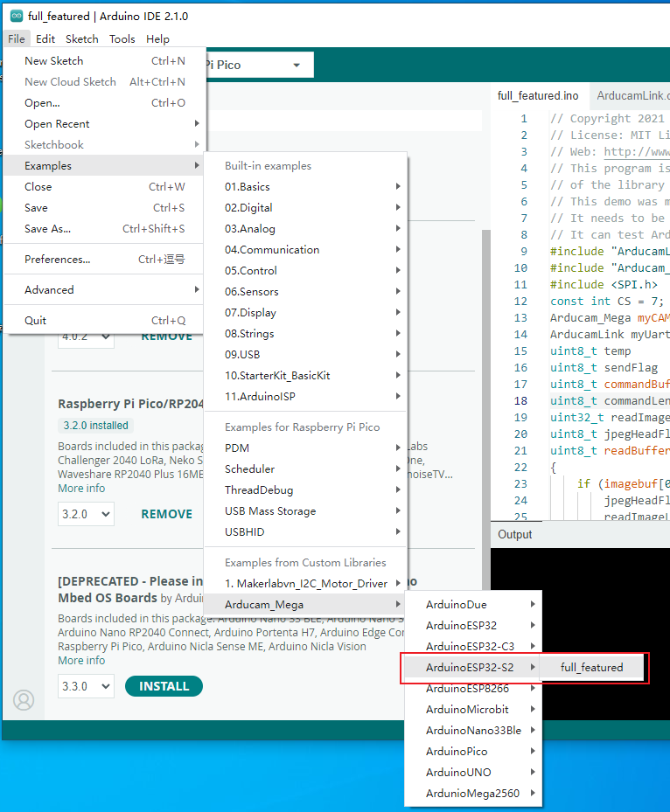Open Preferences... from File menu
Viewport: 670px width, 812px height.
105,260
